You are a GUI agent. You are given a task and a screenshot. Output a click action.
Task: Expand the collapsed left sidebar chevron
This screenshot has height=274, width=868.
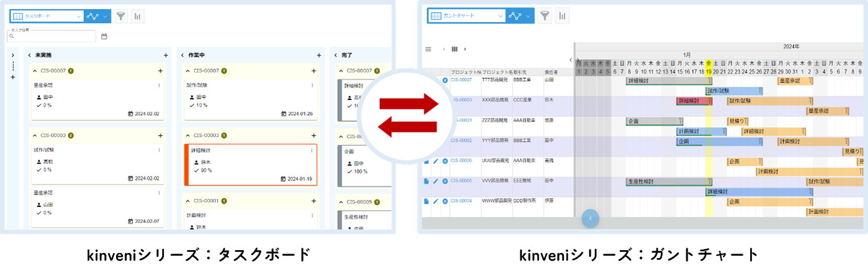[x=13, y=55]
